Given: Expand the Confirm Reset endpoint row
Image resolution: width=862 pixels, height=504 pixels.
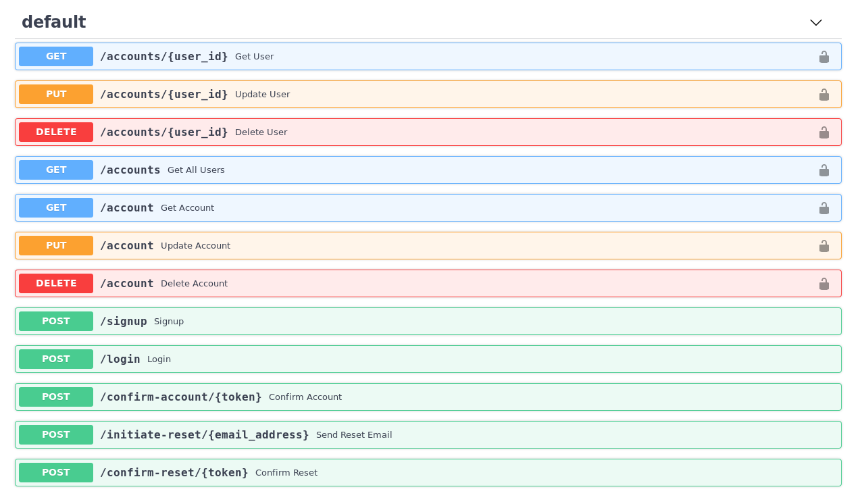Looking at the screenshot, I should tap(473, 472).
